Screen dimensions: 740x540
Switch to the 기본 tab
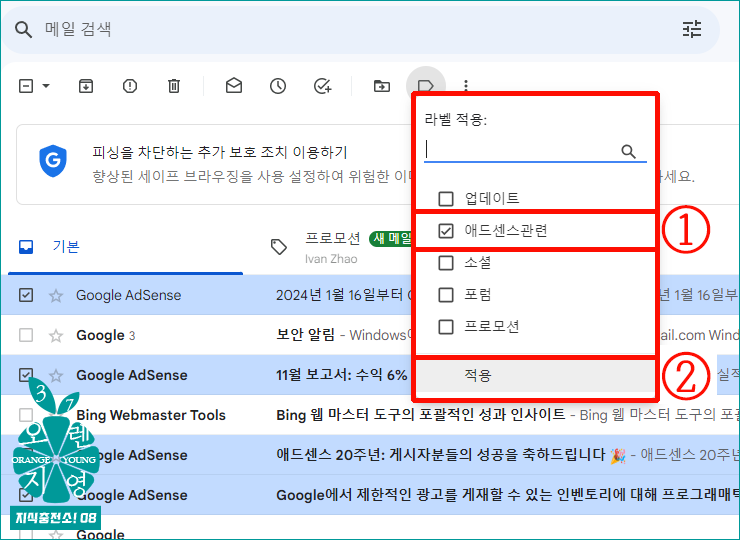click(x=125, y=246)
